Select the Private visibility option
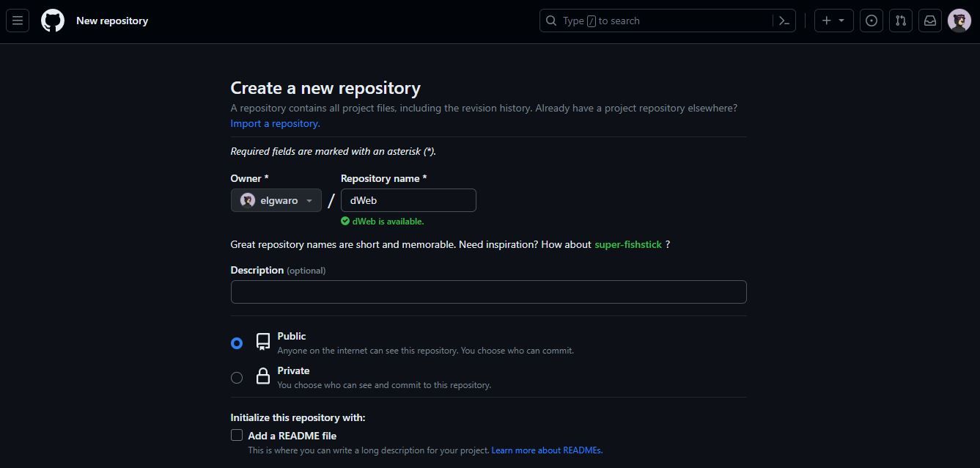Image resolution: width=980 pixels, height=468 pixels. point(236,377)
